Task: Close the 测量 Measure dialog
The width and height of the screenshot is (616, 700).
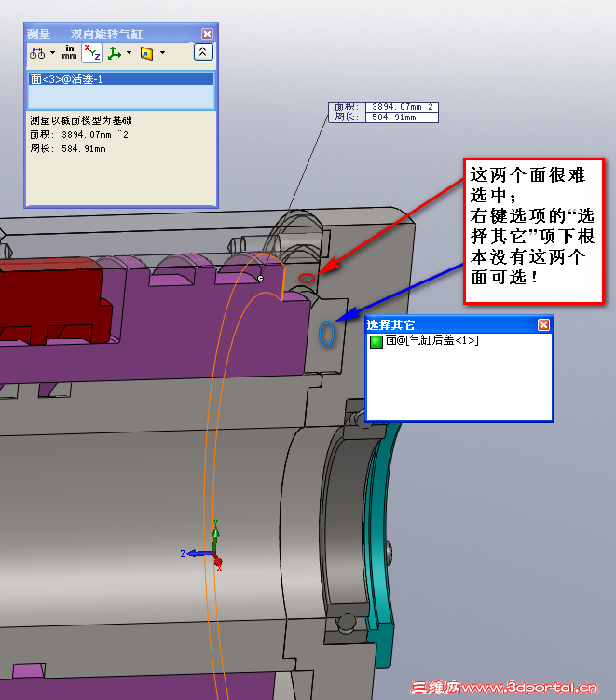Action: pyautogui.click(x=207, y=34)
